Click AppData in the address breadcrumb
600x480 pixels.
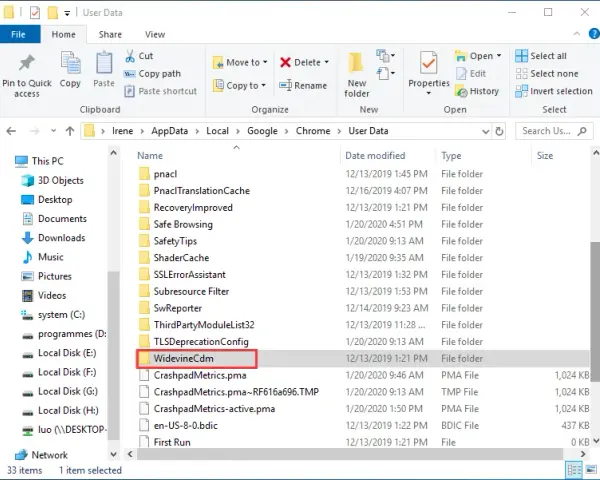[170, 131]
